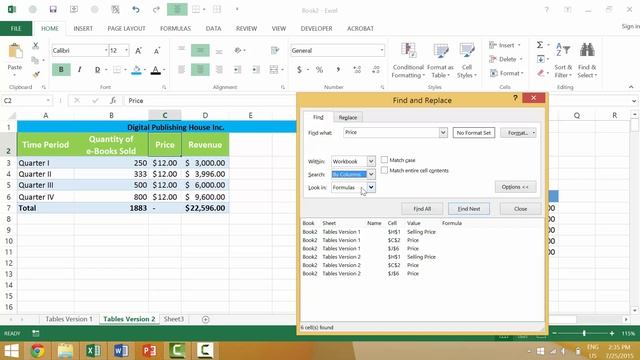Screen dimensions: 640x360
Task: Open Chrome from the taskbar
Action: 38,351
